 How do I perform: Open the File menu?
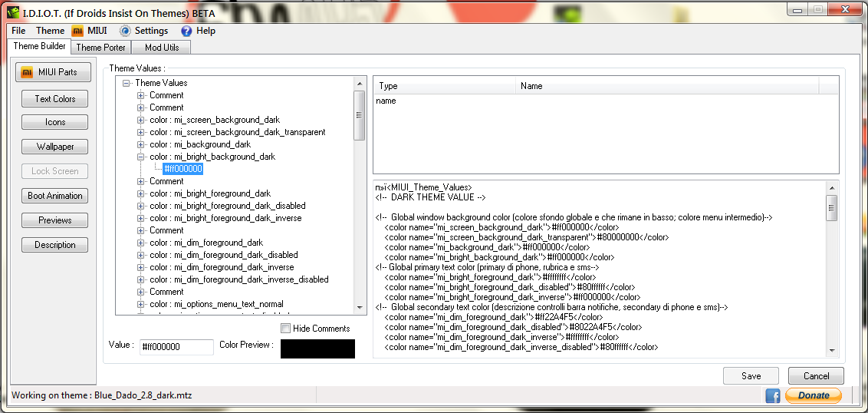pyautogui.click(x=19, y=31)
